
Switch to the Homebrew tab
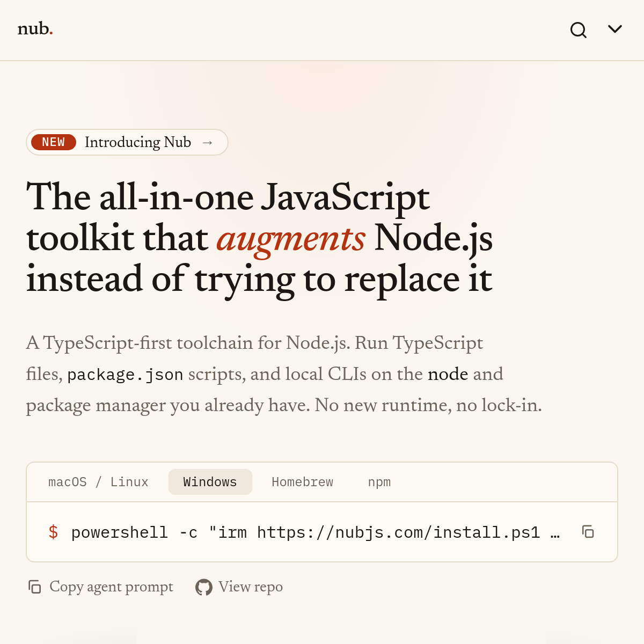[303, 482]
